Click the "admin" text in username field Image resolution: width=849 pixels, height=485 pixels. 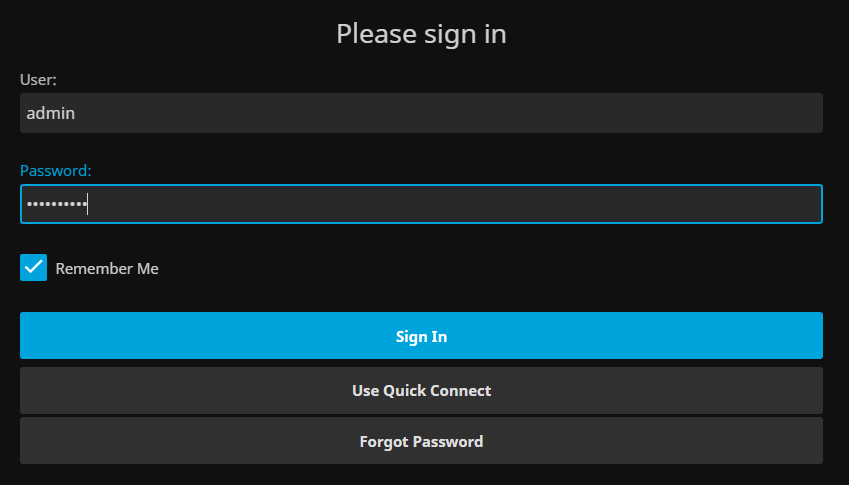tap(51, 114)
